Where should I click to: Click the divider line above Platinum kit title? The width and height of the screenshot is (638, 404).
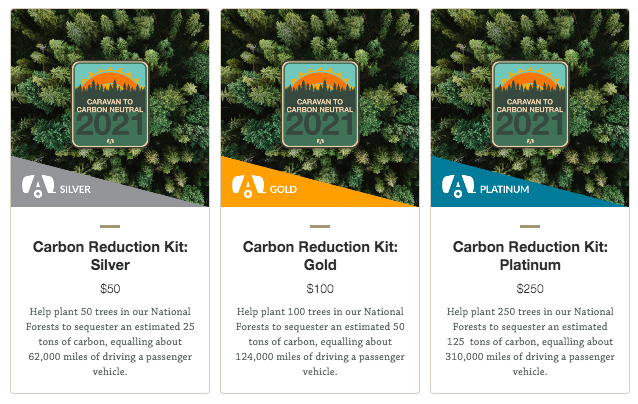click(530, 226)
